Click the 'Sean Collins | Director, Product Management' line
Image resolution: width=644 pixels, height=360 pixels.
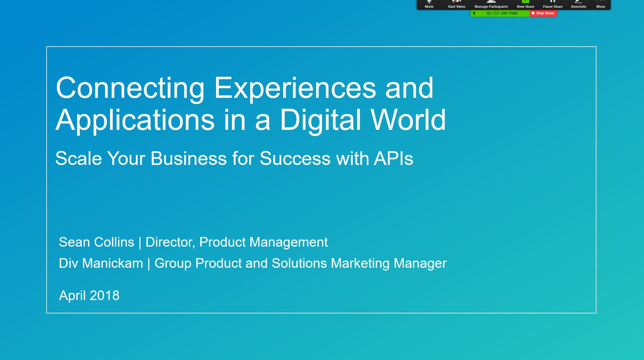click(193, 242)
